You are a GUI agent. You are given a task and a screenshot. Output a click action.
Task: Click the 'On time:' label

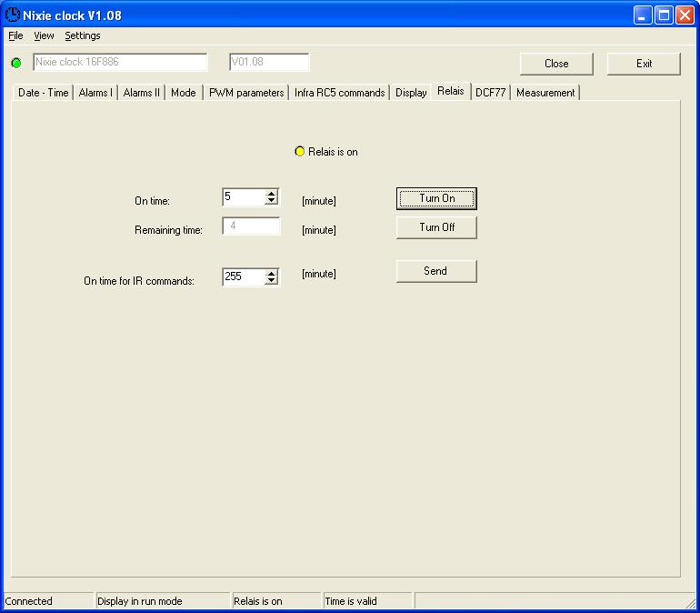tap(152, 201)
